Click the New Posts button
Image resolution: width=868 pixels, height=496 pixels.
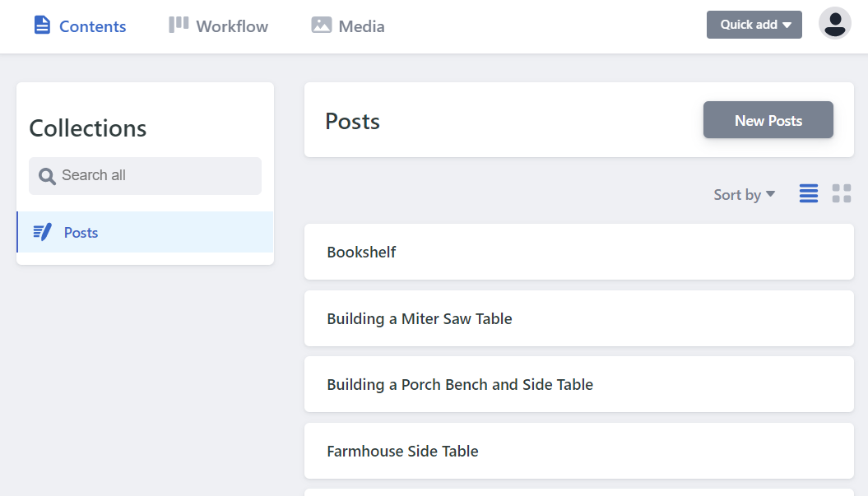click(x=768, y=120)
